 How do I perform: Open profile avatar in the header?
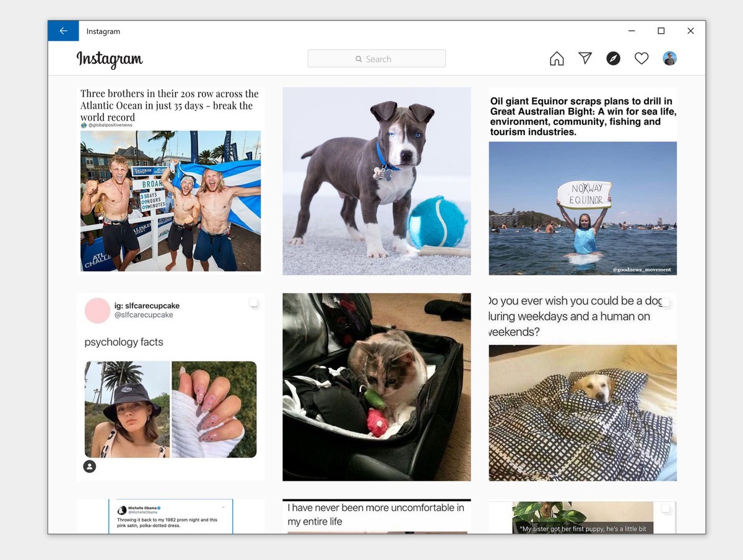pyautogui.click(x=670, y=59)
